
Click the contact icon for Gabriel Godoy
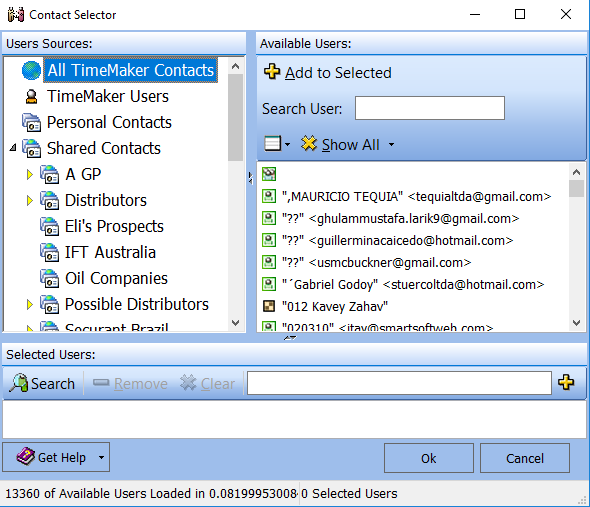269,284
